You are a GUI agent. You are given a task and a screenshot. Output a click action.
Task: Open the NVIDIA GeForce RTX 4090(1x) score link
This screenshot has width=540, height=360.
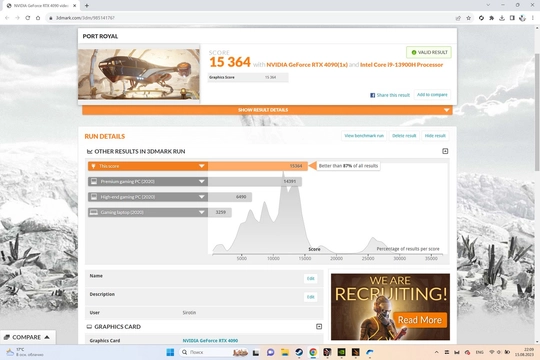coord(307,65)
